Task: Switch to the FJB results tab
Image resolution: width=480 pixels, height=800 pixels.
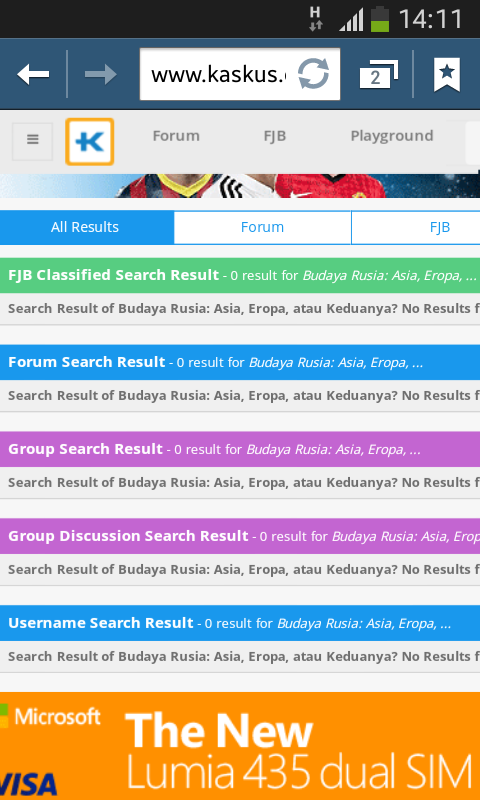Action: [x=416, y=228]
